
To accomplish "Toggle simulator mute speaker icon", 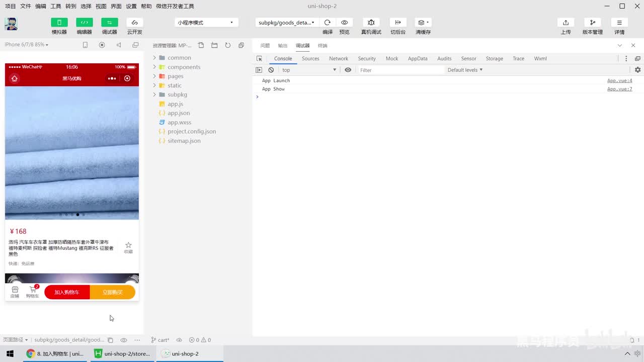I will coord(119,45).
